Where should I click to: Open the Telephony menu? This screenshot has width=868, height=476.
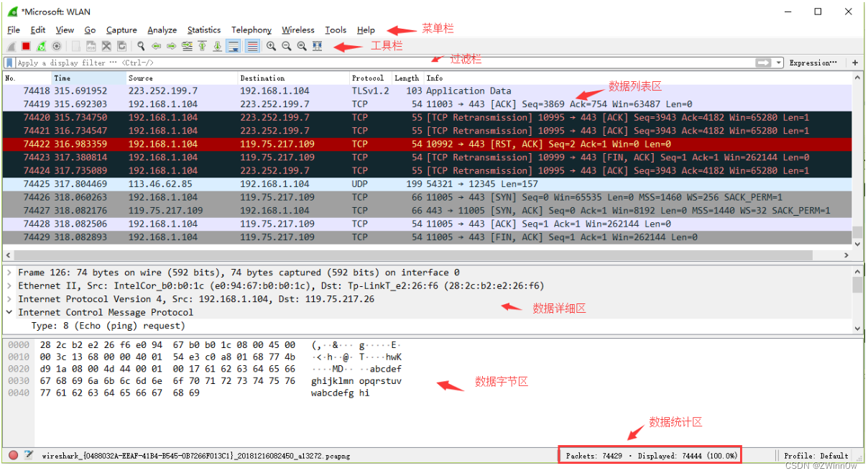tap(251, 29)
